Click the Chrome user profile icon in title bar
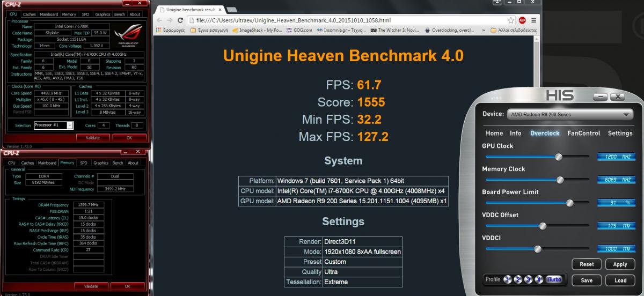The height and width of the screenshot is (296, 644). click(x=497, y=3)
